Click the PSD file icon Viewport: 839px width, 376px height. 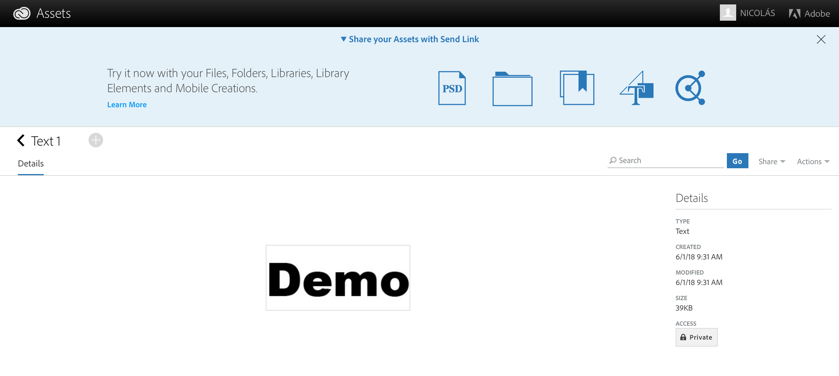point(452,88)
